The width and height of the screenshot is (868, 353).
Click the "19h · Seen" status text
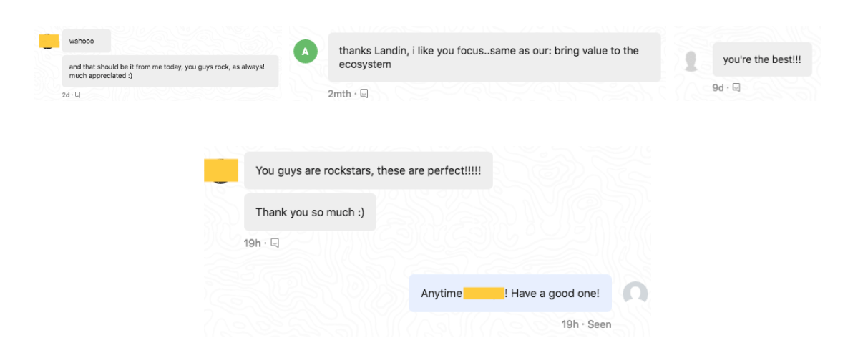click(x=586, y=324)
